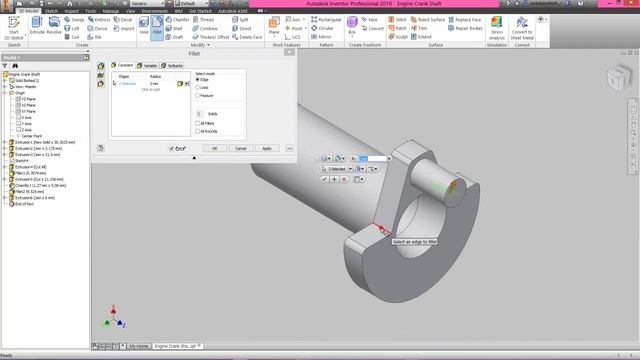Collapse the Origin folder
Image resolution: width=640 pixels, height=360 pixels.
(5, 93)
